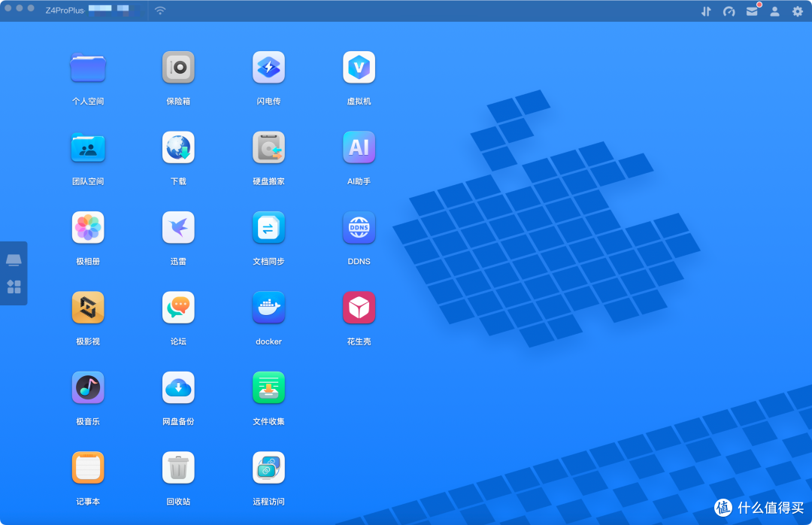Launch the 迅雷 Thunder app icon
Screen dimensions: 812x525
[x=178, y=227]
